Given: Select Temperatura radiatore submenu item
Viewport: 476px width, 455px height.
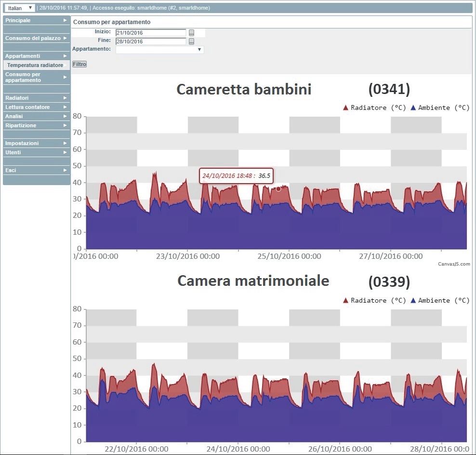Looking at the screenshot, I should 35,65.
